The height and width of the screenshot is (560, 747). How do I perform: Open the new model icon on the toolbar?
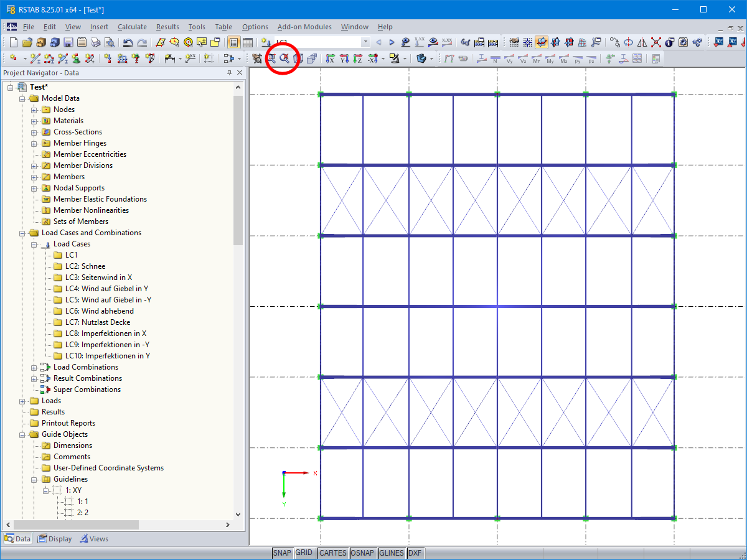pyautogui.click(x=14, y=42)
